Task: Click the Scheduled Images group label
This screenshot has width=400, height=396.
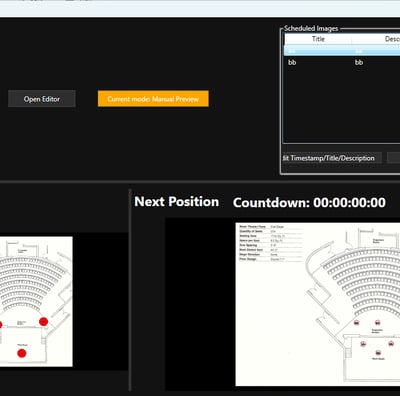Action: pos(311,29)
